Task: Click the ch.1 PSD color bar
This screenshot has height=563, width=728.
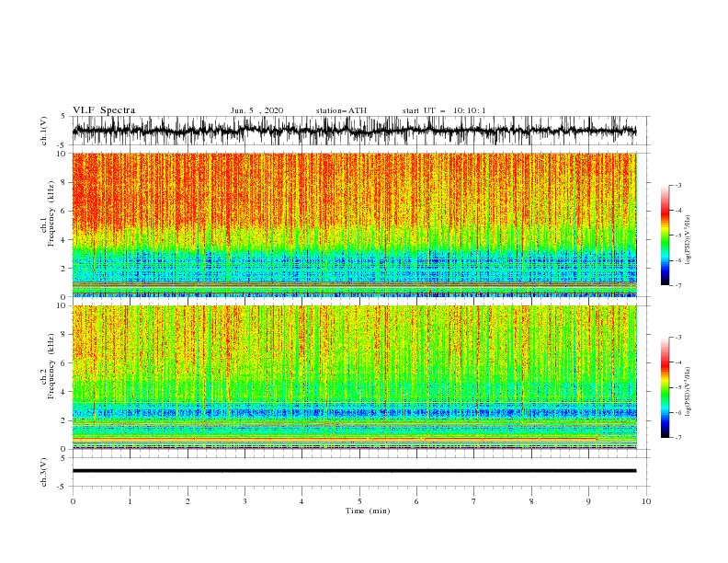Action: [665, 236]
